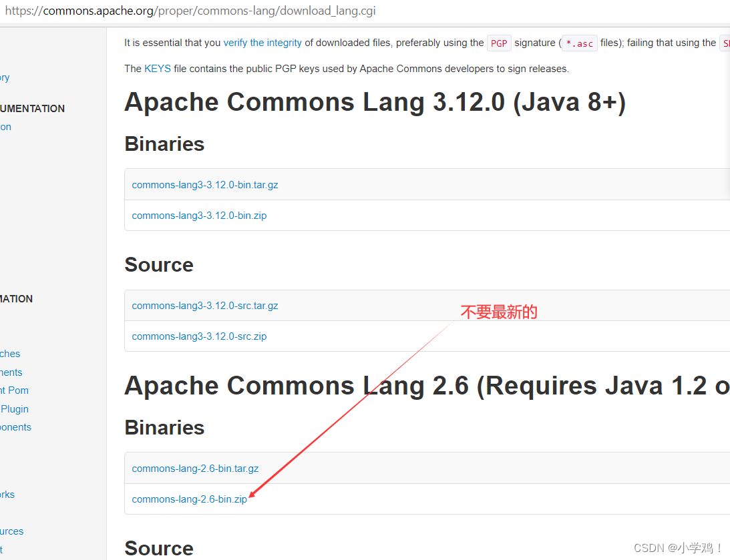
Task: Download commons-lang3-3.12.0-bin.zip
Action: [x=199, y=216]
